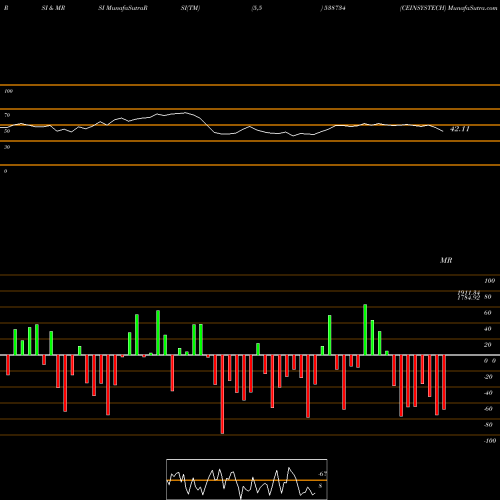Click the CEINSYSTECH MunafaSutra.com header text
The height and width of the screenshot is (500, 500).
(x=448, y=8)
